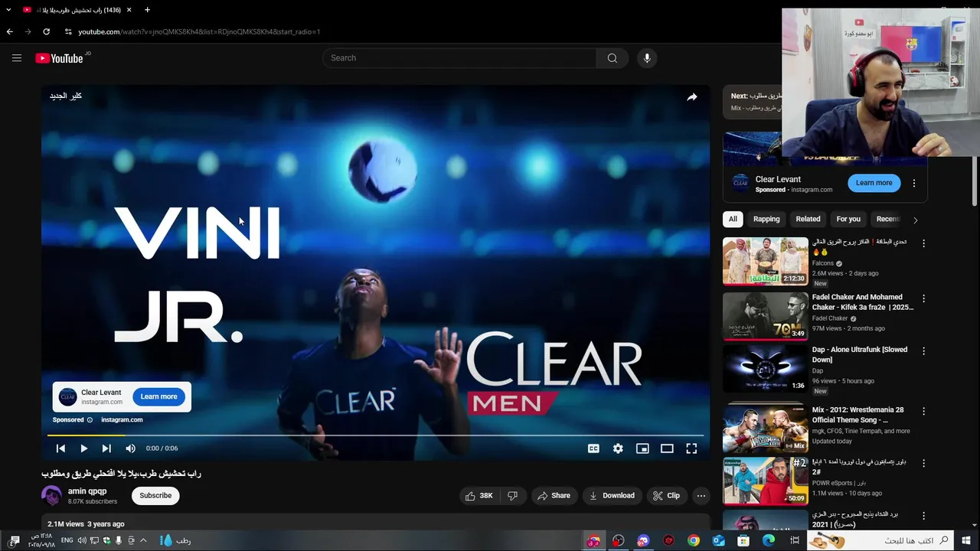This screenshot has width=980, height=551.
Task: Click the search magnifier button
Action: point(612,58)
